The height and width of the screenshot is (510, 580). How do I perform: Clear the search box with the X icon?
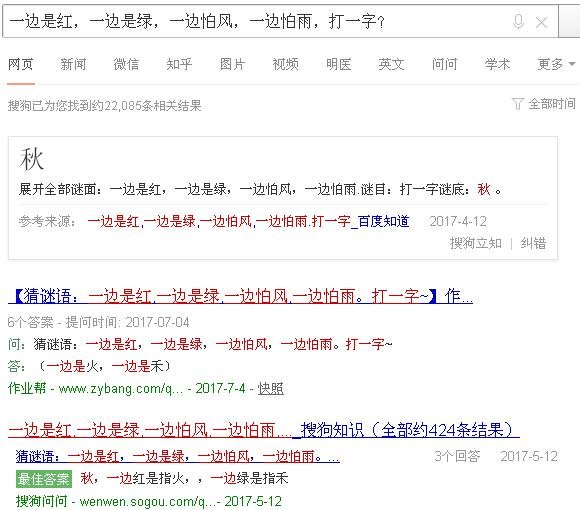[542, 23]
